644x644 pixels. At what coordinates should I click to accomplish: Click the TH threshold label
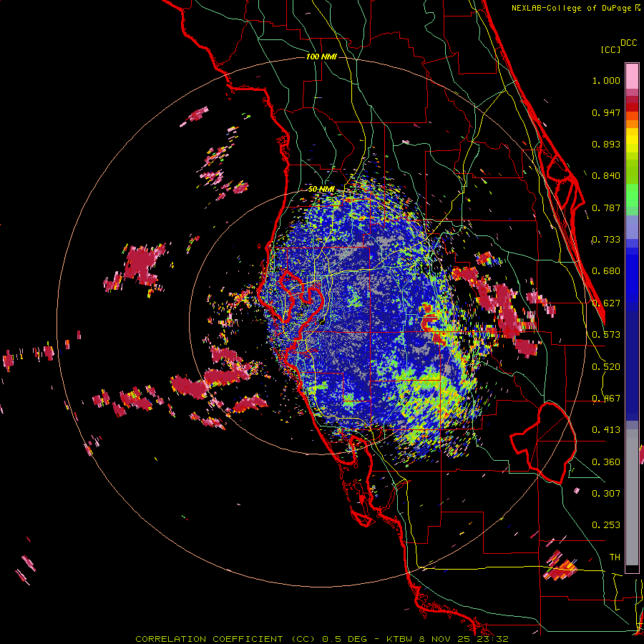coord(615,557)
